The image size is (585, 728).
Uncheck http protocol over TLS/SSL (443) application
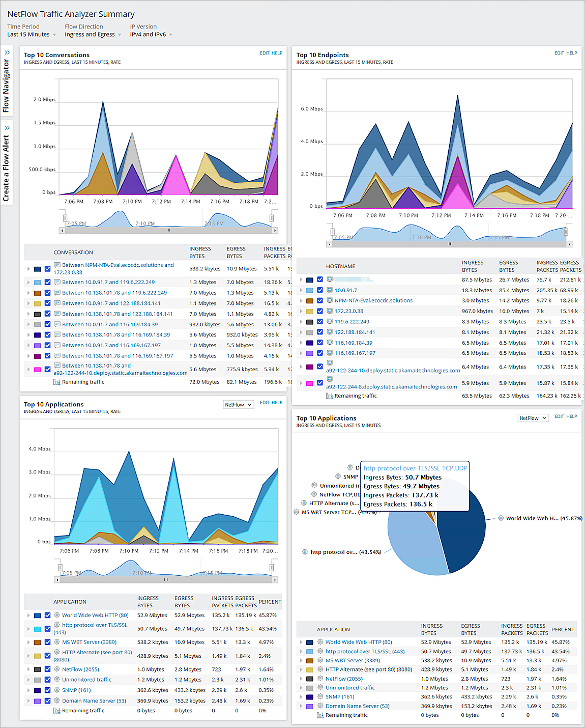pyautogui.click(x=47, y=629)
